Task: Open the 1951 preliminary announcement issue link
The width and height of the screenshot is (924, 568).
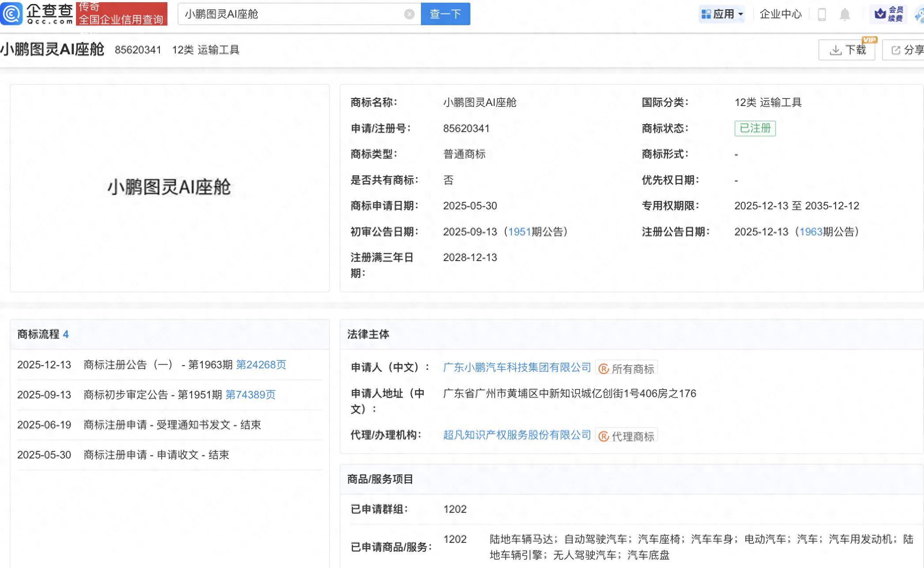Action: 519,232
